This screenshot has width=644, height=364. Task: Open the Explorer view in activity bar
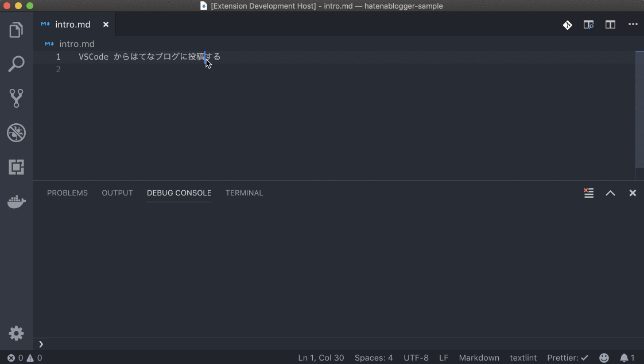point(17,30)
